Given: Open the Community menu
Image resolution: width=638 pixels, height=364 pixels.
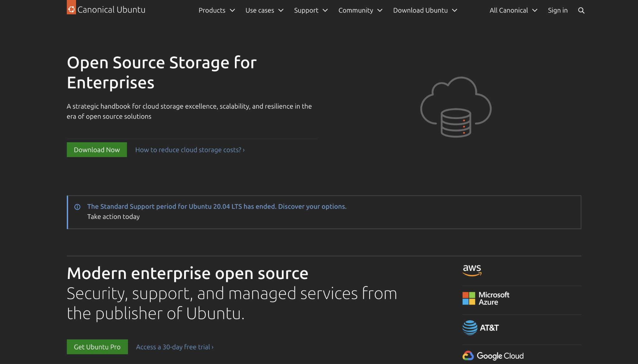Looking at the screenshot, I should pyautogui.click(x=360, y=10).
